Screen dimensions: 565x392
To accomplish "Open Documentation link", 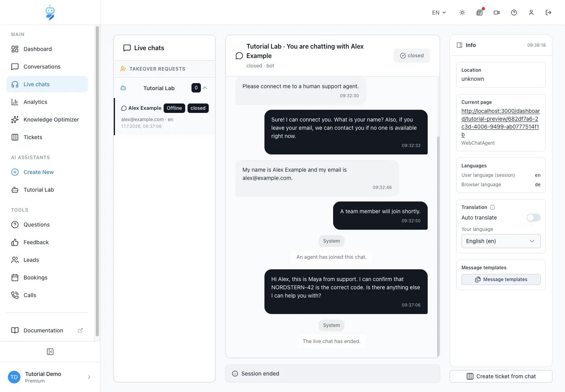I will pos(47,330).
